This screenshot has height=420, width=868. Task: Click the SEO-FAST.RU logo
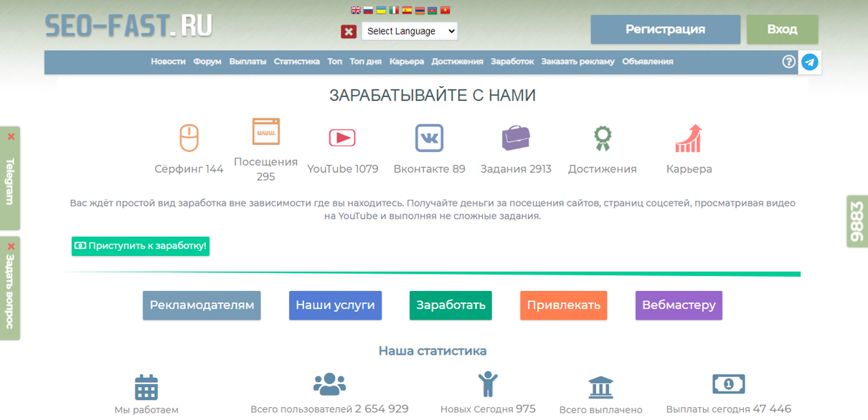(x=128, y=26)
